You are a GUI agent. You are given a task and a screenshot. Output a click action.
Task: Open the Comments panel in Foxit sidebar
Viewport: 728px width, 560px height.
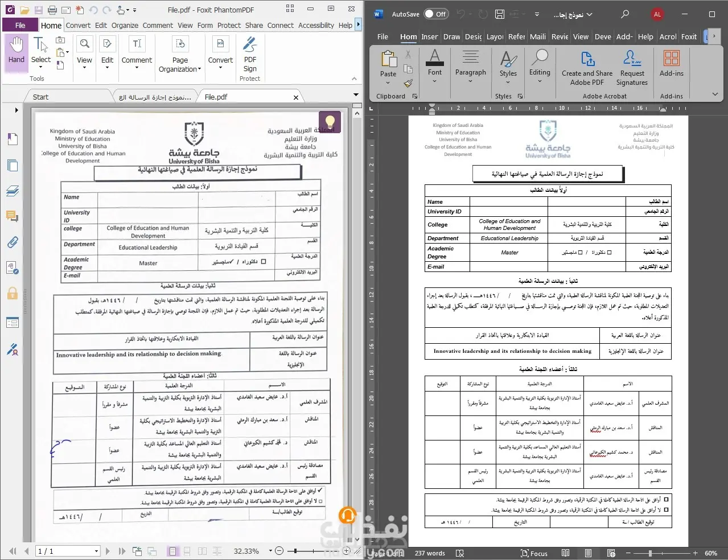(x=13, y=216)
